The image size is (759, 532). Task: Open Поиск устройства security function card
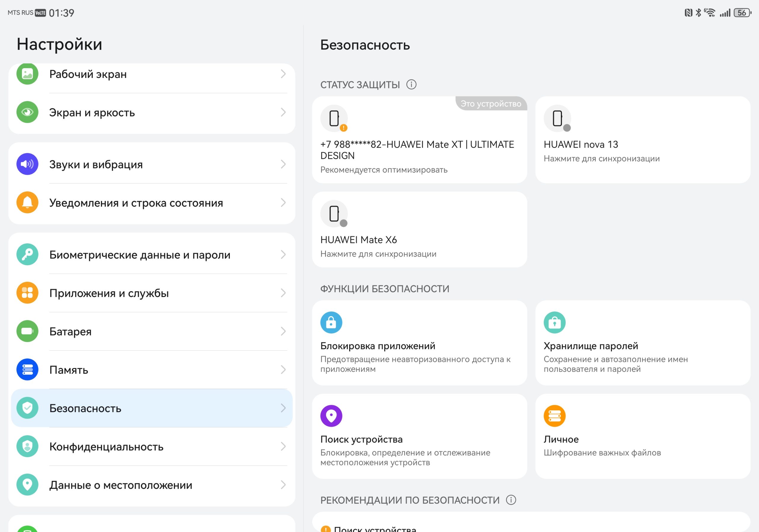pyautogui.click(x=420, y=436)
